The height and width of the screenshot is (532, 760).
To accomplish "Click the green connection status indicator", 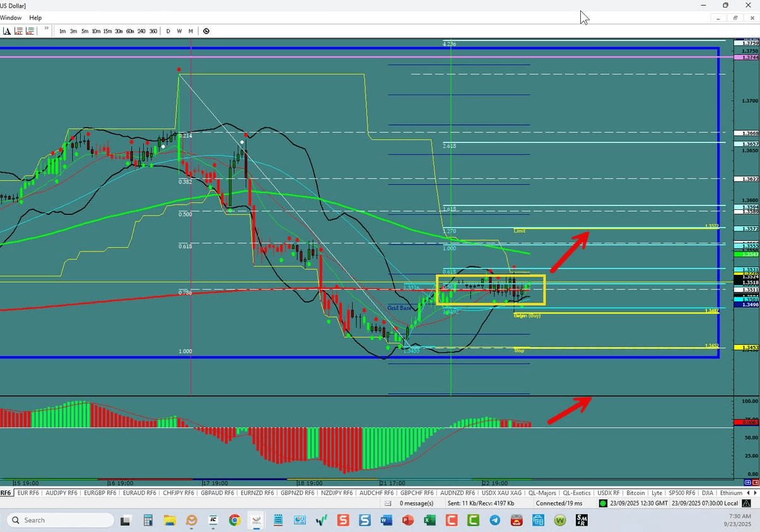I will 602,503.
